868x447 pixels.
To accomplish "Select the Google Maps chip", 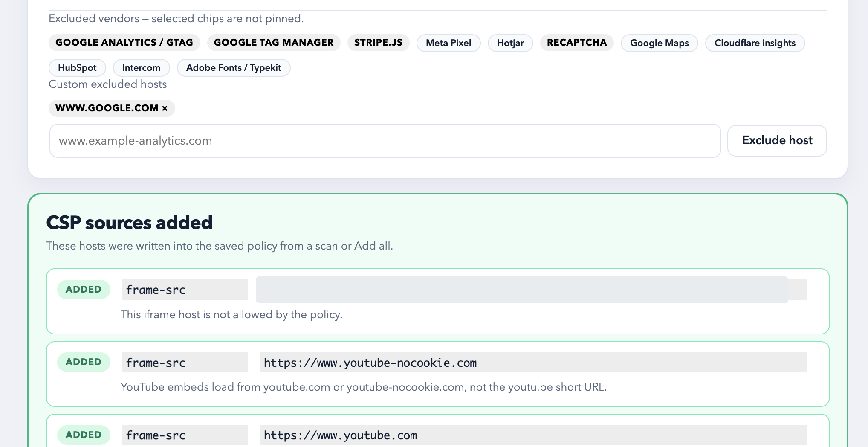I will (659, 43).
